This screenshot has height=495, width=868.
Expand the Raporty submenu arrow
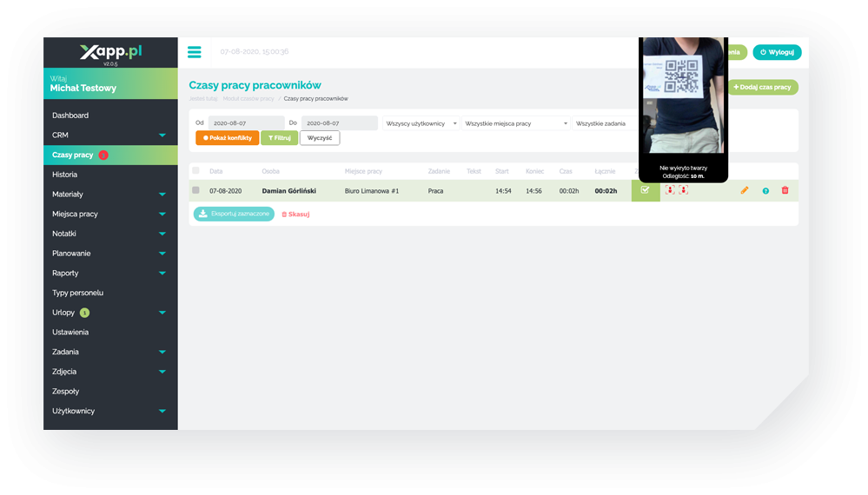tap(162, 274)
